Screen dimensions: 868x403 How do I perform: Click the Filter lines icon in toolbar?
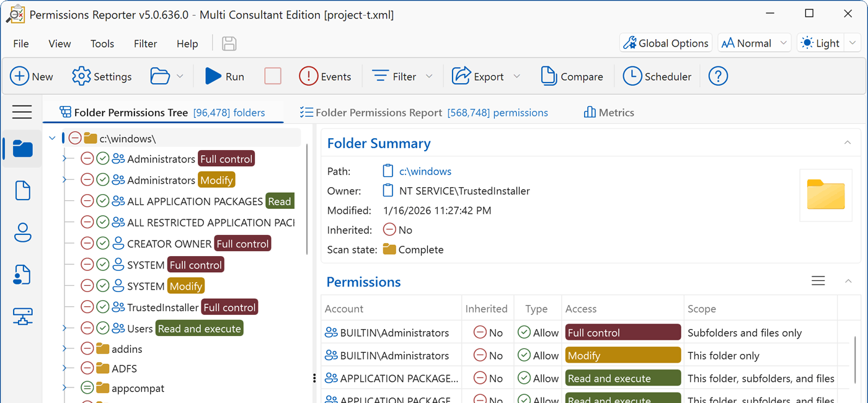tap(380, 76)
